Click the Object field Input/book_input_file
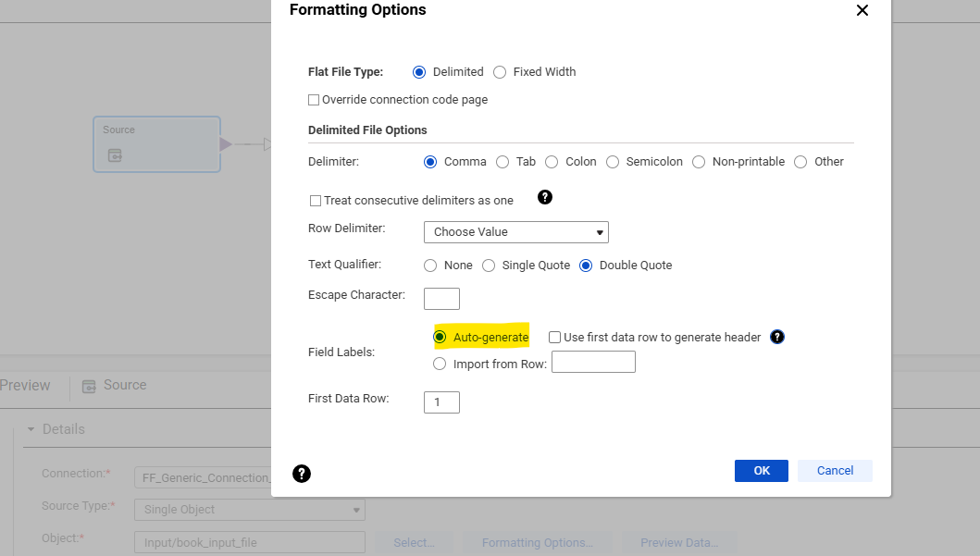The image size is (980, 556). pos(249,543)
